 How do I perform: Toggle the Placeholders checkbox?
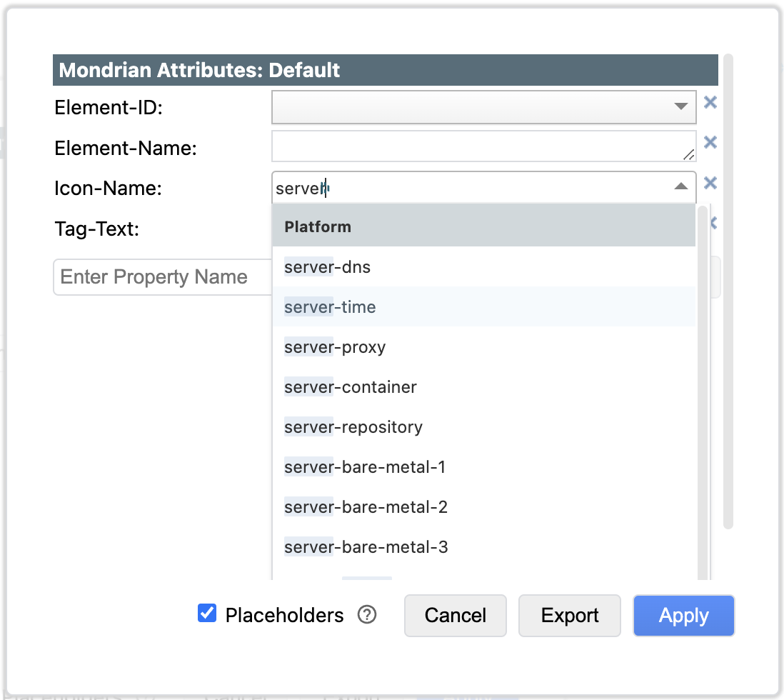[x=207, y=614]
